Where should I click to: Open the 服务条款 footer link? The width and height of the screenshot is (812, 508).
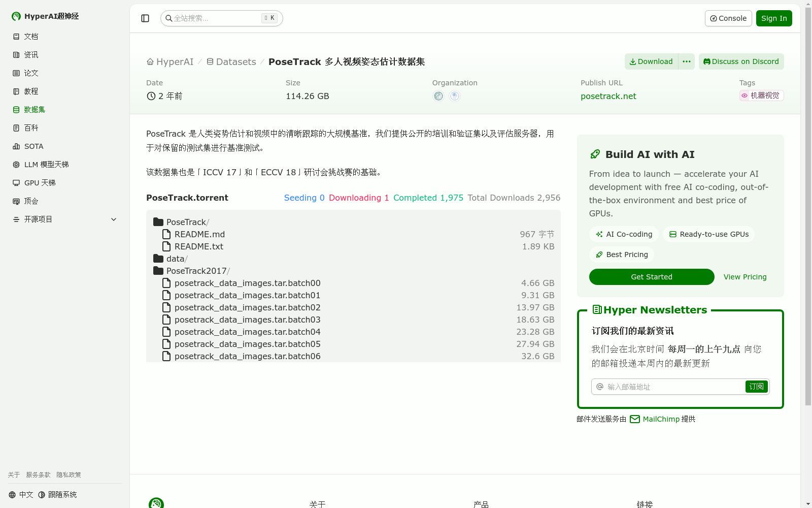click(38, 475)
